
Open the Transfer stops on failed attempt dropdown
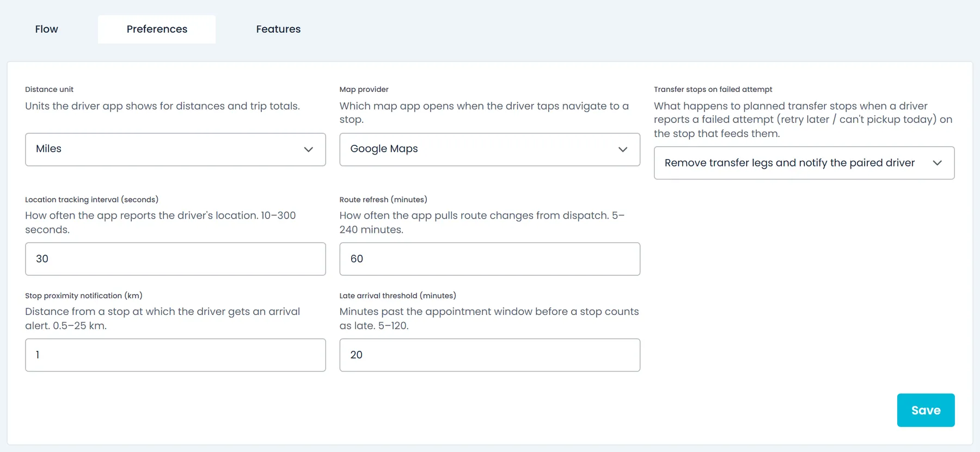tap(804, 163)
